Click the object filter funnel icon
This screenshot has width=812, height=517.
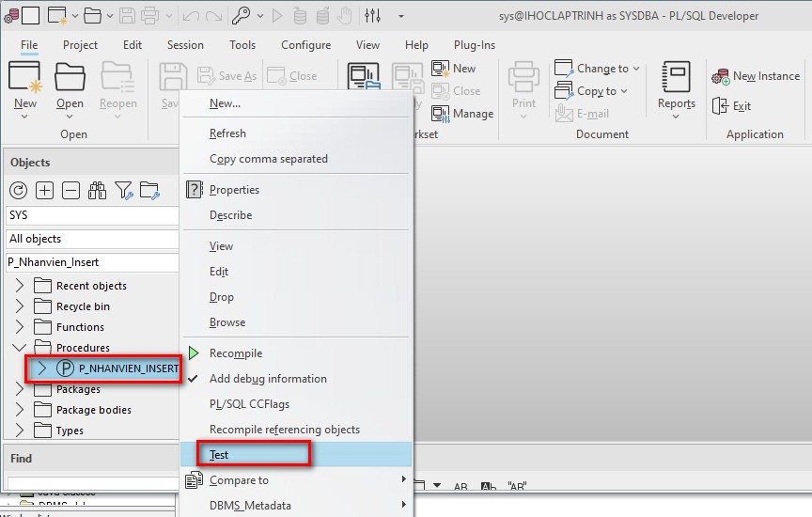(x=123, y=191)
